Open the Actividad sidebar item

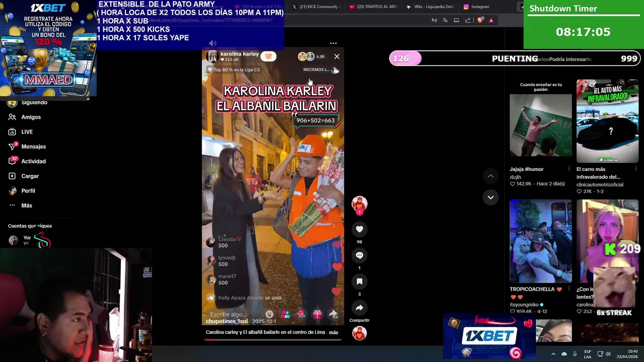[x=27, y=161]
